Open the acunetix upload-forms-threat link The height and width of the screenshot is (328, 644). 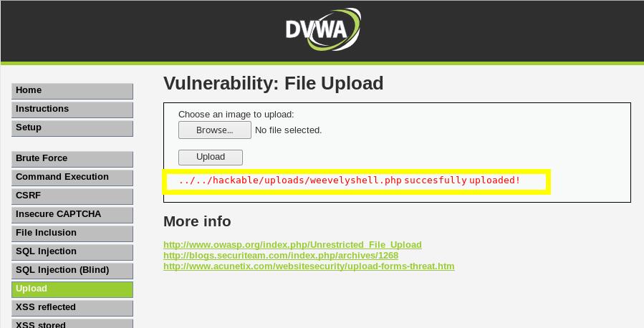point(309,266)
